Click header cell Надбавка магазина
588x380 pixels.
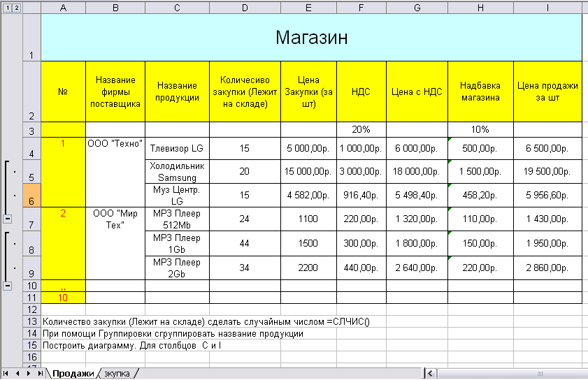[x=480, y=92]
